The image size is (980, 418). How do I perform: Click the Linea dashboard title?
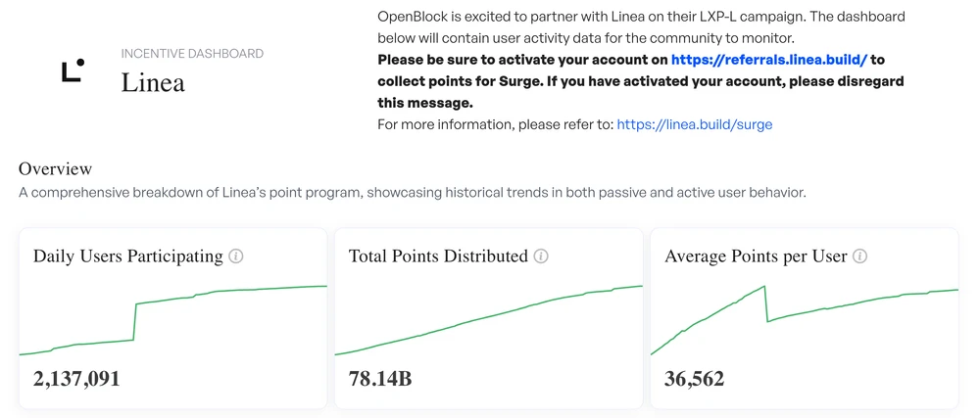(153, 82)
